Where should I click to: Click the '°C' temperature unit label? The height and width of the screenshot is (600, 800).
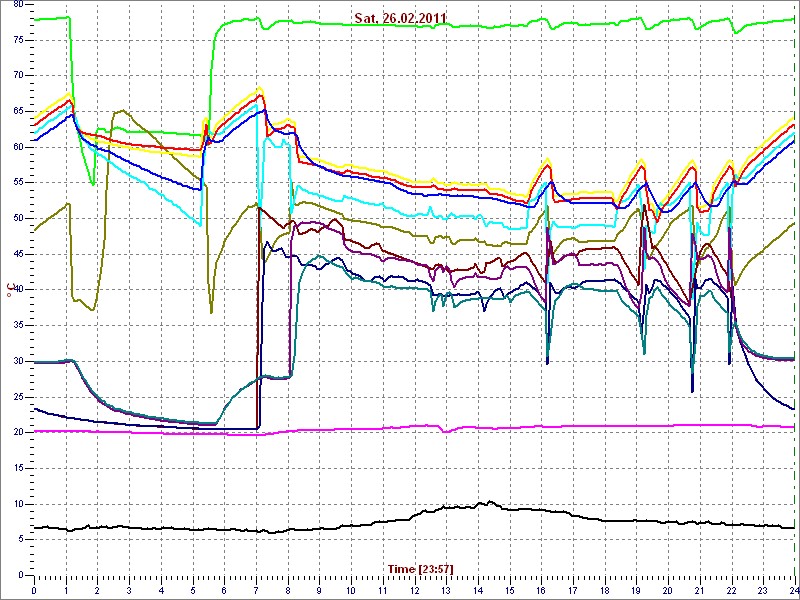point(9,290)
